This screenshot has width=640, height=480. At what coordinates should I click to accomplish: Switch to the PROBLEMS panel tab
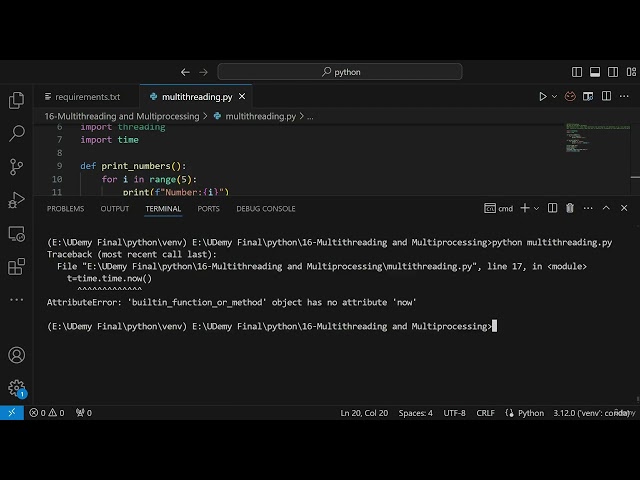[x=65, y=209]
